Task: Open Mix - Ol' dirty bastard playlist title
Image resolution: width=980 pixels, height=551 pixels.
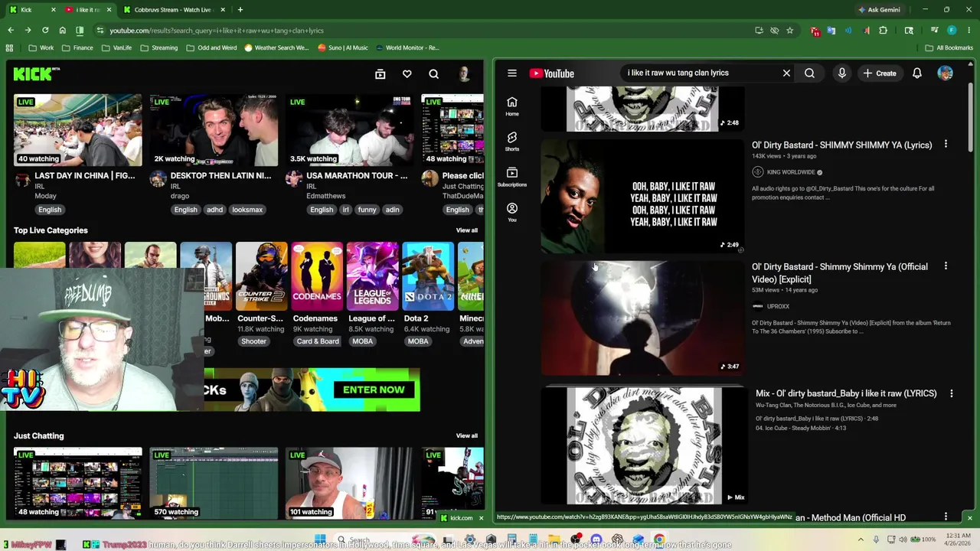Action: point(846,393)
